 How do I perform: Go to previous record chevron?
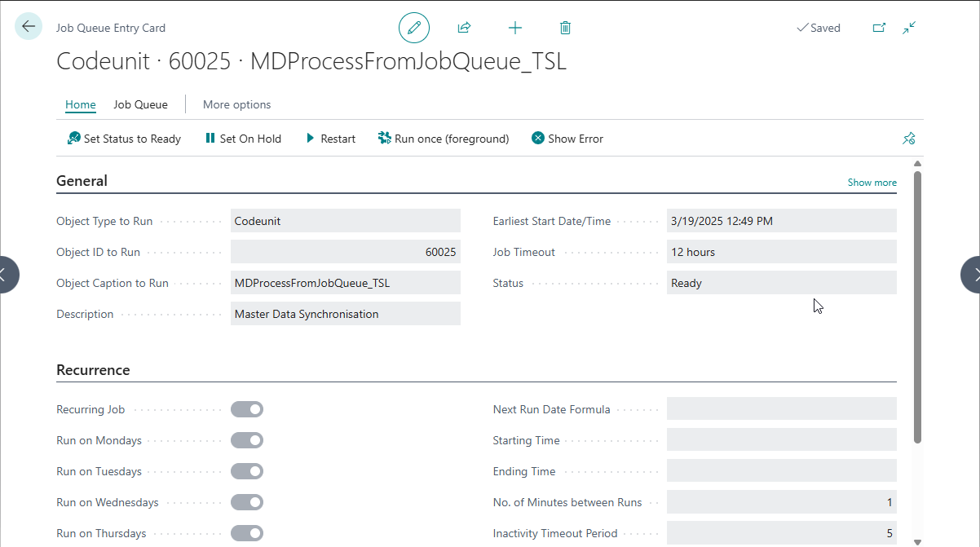[x=6, y=275]
